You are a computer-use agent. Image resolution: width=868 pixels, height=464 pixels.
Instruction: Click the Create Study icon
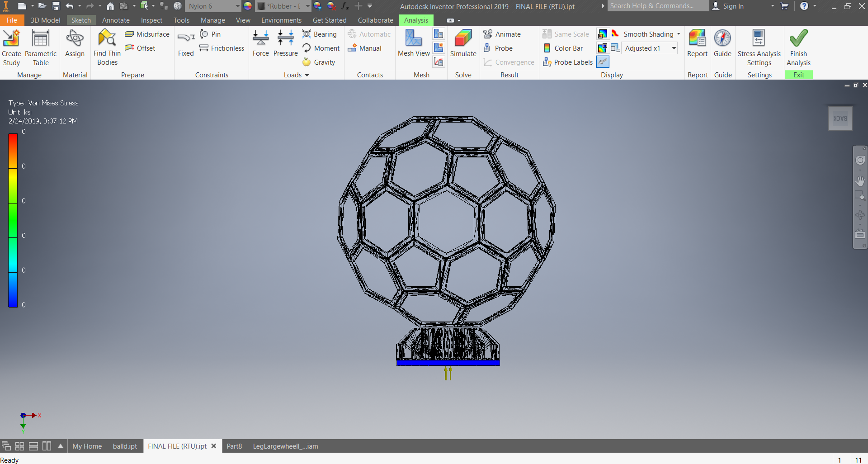(11, 47)
